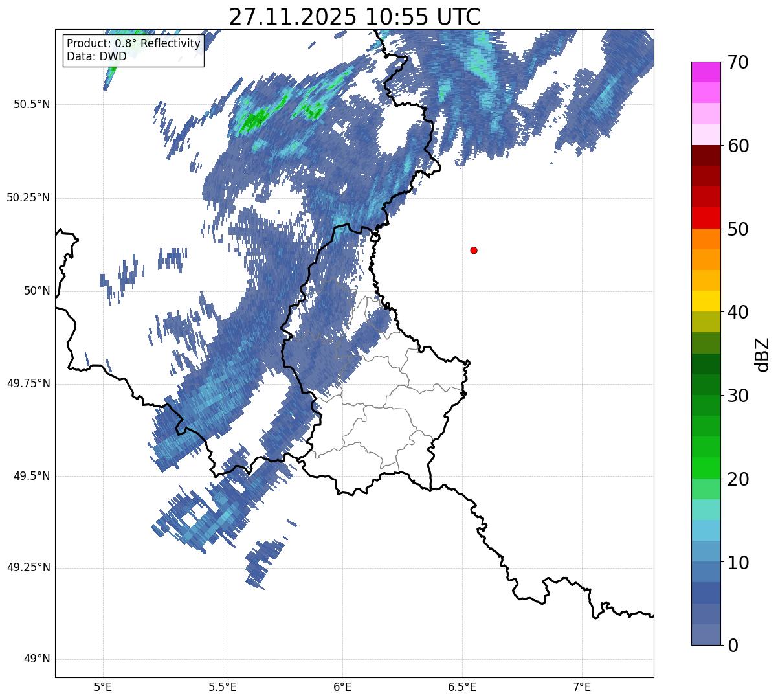
Task: Click the "49.25°N" latitude label
Action: tap(28, 568)
